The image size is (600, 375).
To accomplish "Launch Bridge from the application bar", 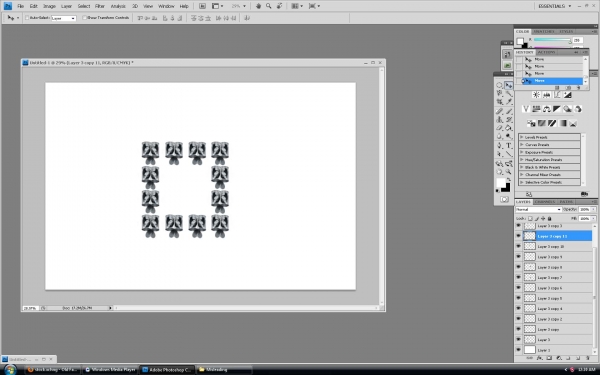I will (x=202, y=6).
